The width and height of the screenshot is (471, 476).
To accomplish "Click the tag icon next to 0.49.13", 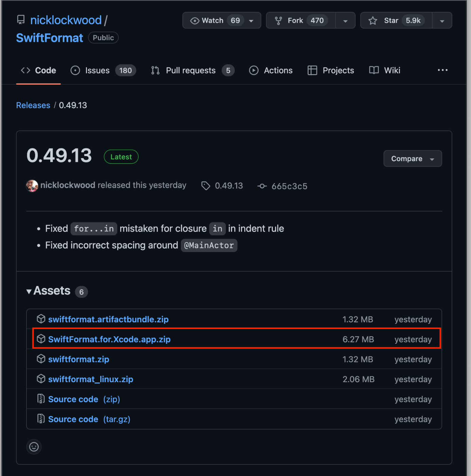I will (206, 186).
